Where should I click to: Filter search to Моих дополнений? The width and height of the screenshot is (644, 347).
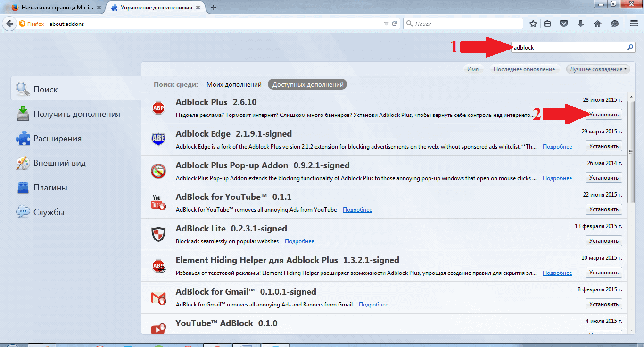[x=234, y=84]
